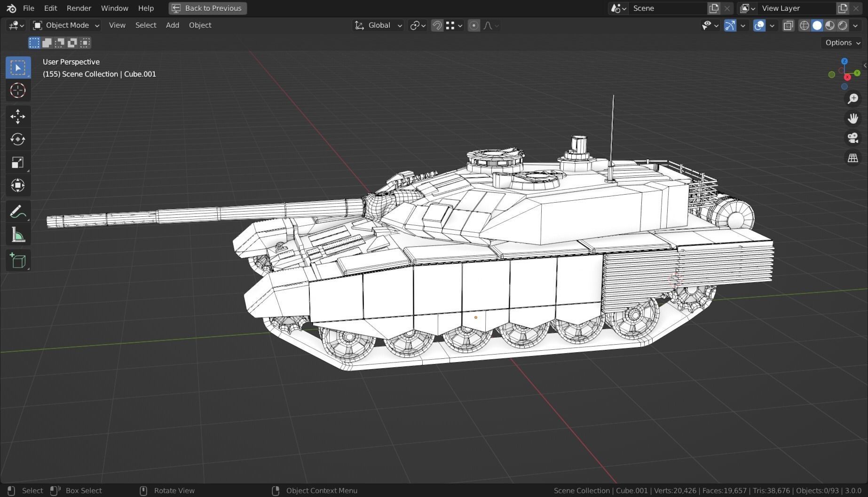The image size is (868, 497).
Task: Open the proportional editing falloff icon
Action: click(490, 25)
